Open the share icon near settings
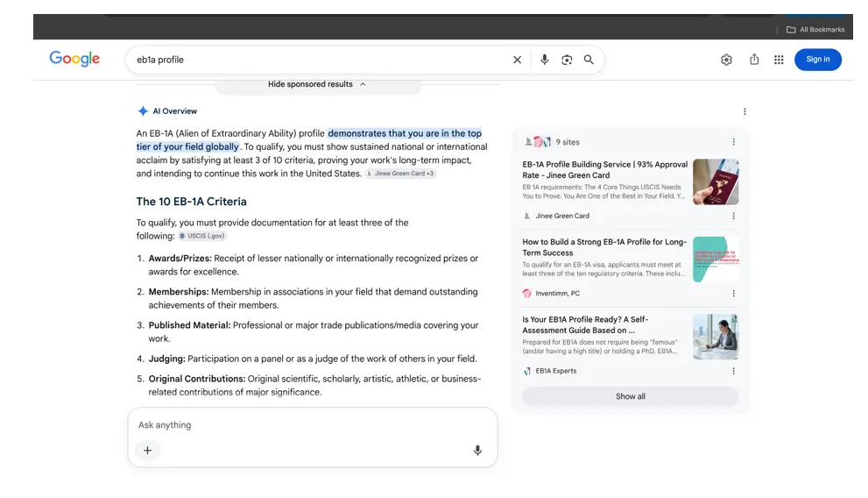This screenshot has width=868, height=498. (x=754, y=60)
